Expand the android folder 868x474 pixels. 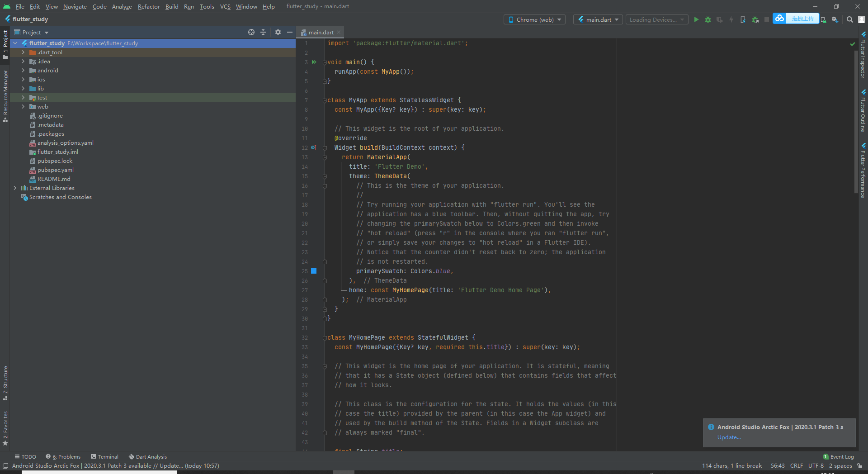click(x=23, y=71)
